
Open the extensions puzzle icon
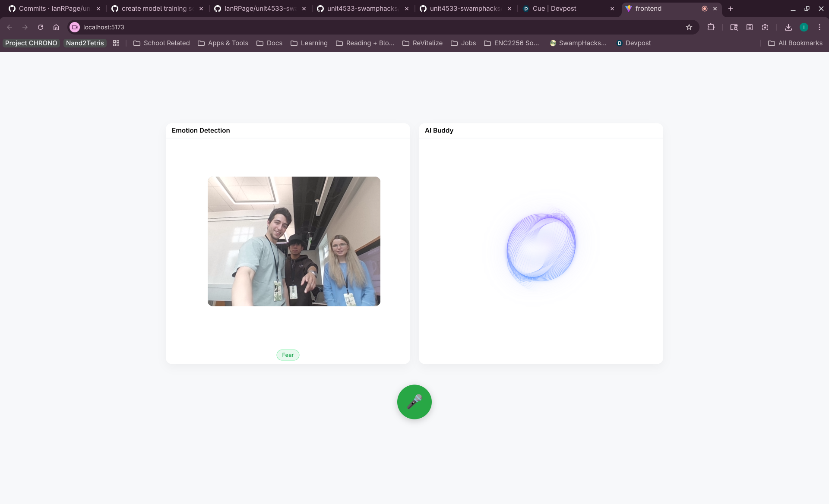[711, 27]
